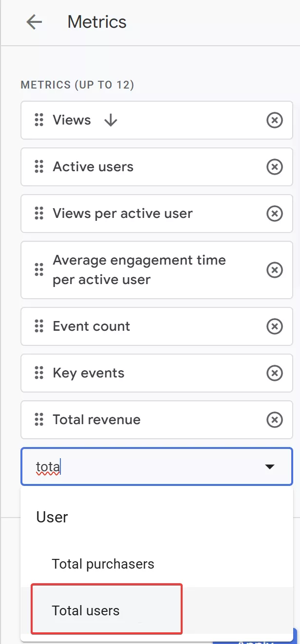
Task: Remove the Event count metric
Action: (275, 326)
